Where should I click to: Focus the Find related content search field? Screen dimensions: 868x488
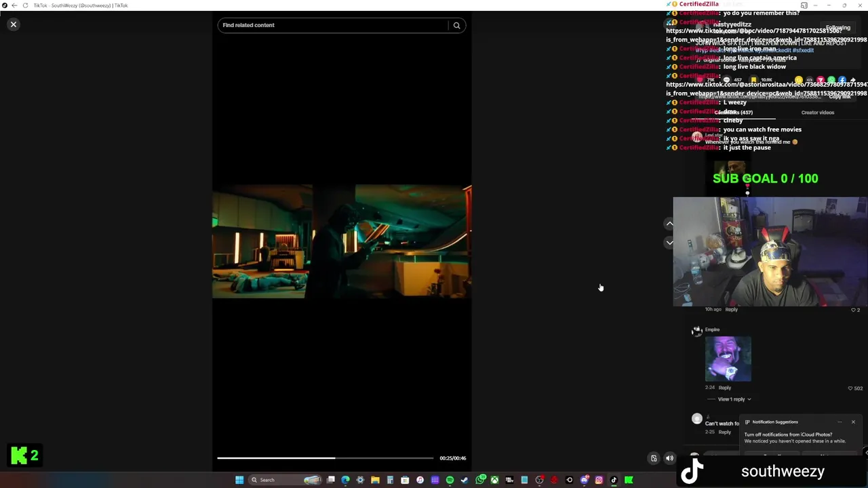click(x=332, y=25)
